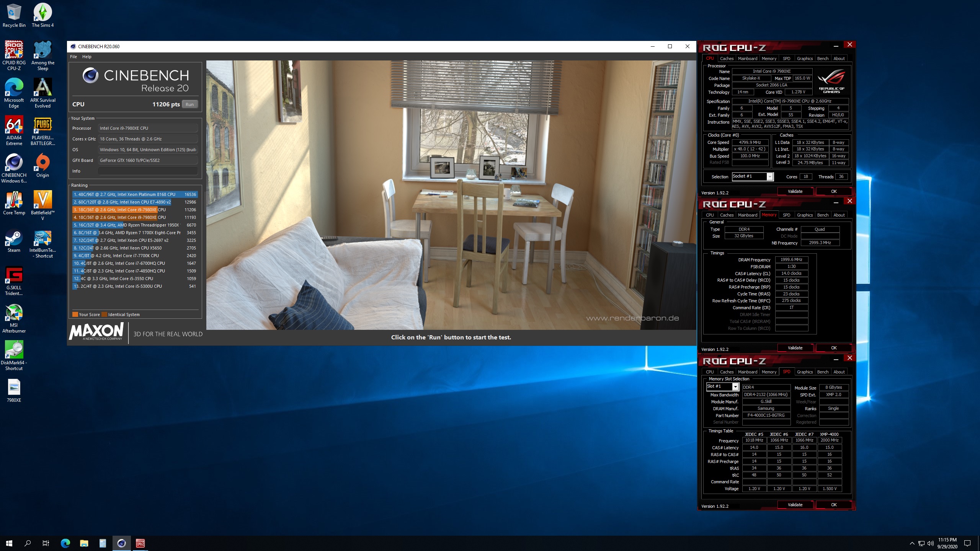The width and height of the screenshot is (980, 551).
Task: Run the Cinebench CPU test
Action: pos(189,104)
